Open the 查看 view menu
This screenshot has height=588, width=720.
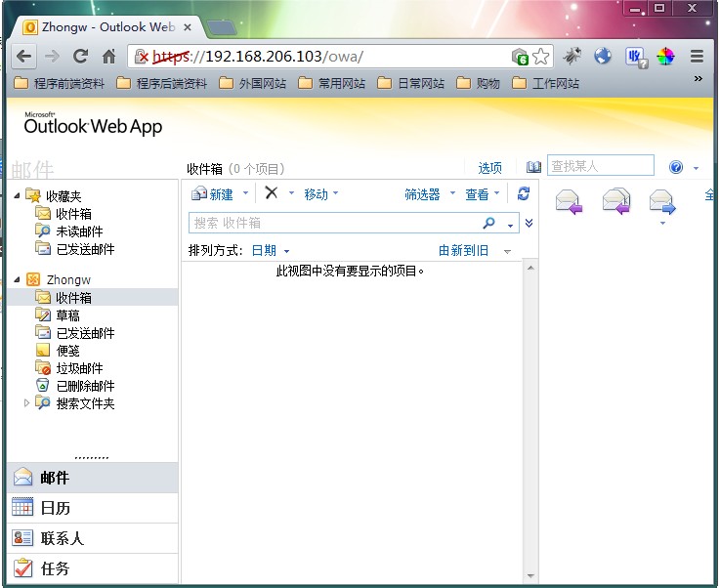(483, 194)
